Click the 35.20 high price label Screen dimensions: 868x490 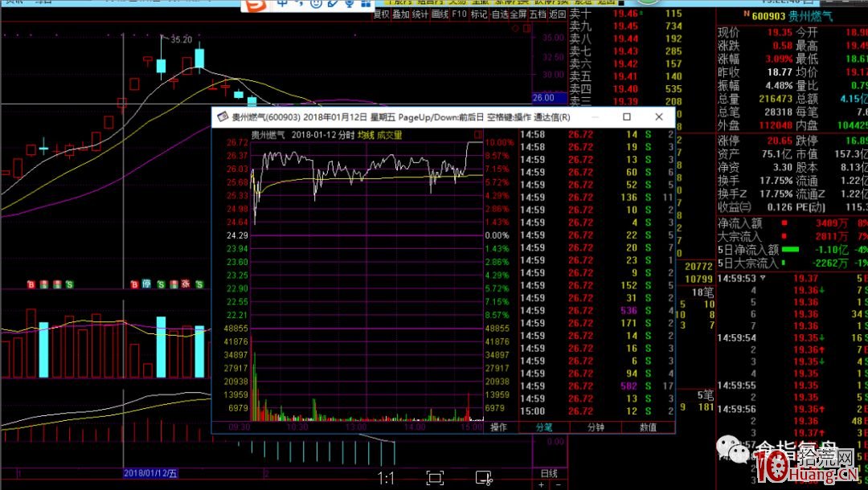click(182, 40)
